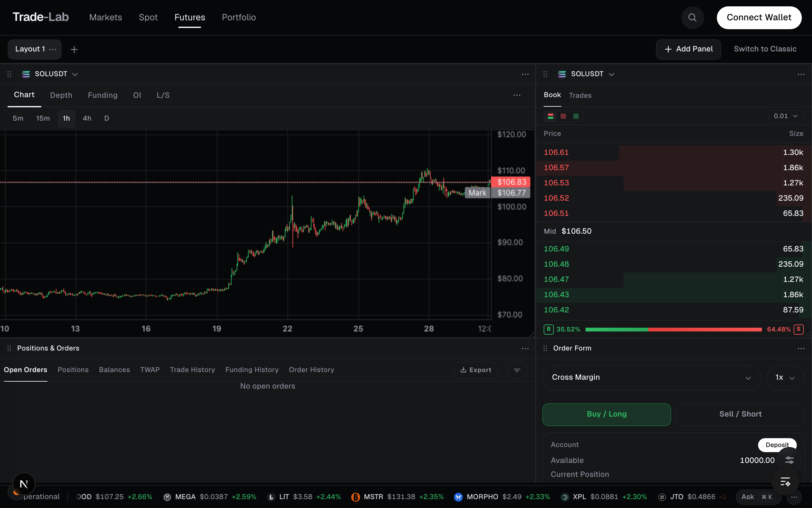Screen dimensions: 812x508
Task: Open the Portfolio nav item
Action: click(239, 17)
